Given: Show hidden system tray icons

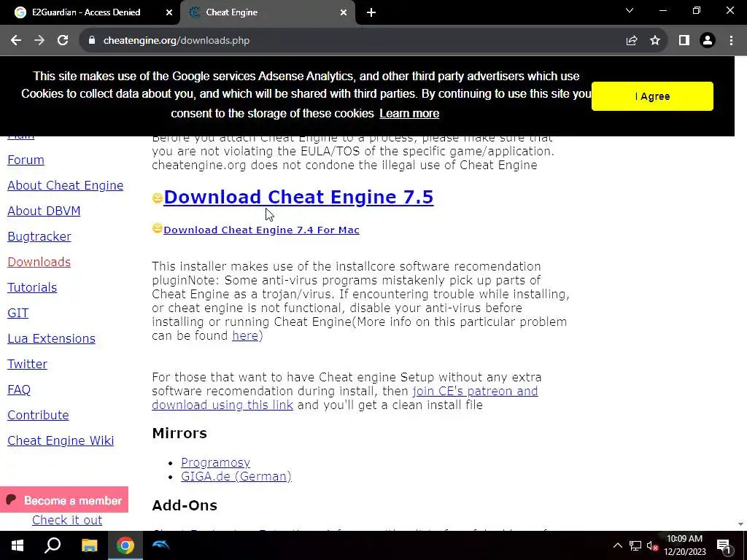Looking at the screenshot, I should (x=617, y=545).
